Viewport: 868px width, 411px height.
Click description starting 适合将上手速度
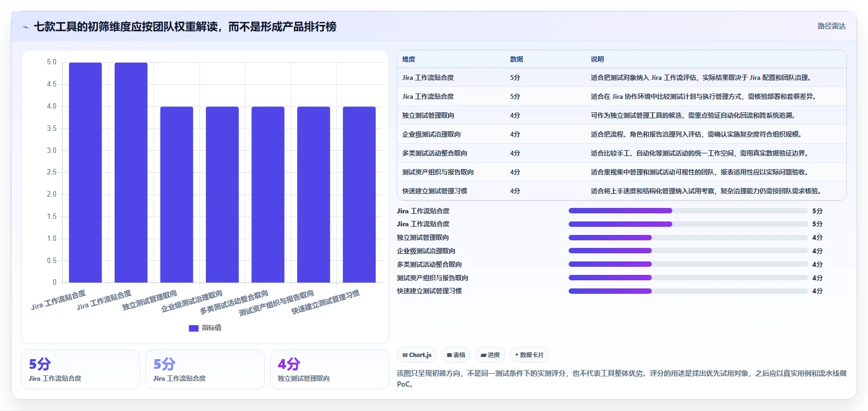pos(706,191)
